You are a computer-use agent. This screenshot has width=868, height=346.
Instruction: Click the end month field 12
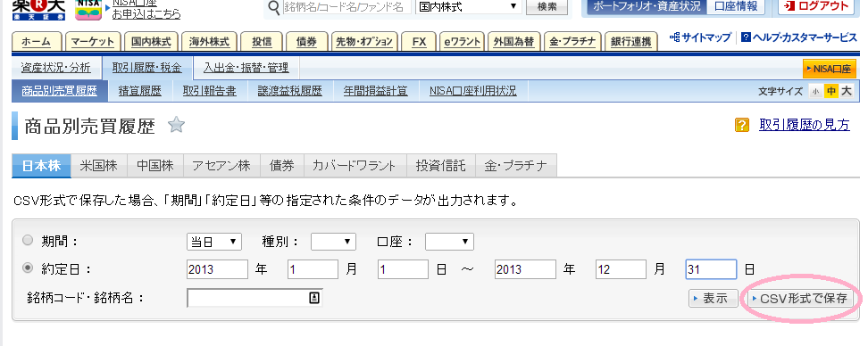[622, 269]
